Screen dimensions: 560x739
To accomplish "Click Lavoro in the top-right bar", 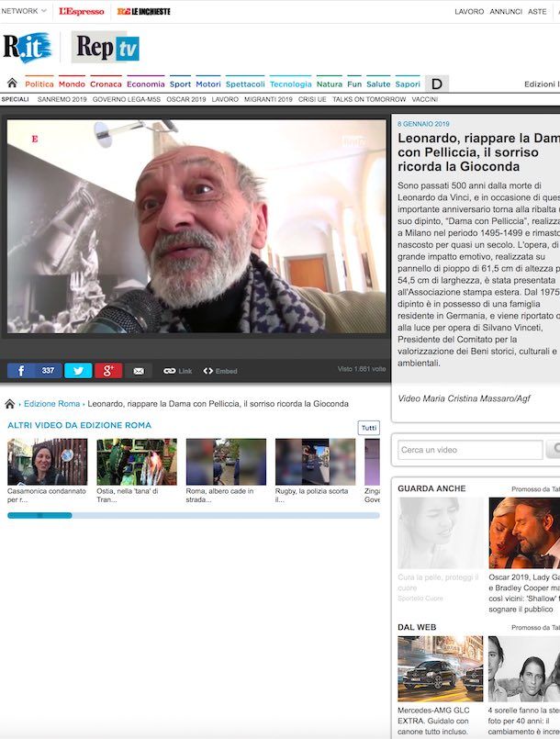I will [469, 11].
